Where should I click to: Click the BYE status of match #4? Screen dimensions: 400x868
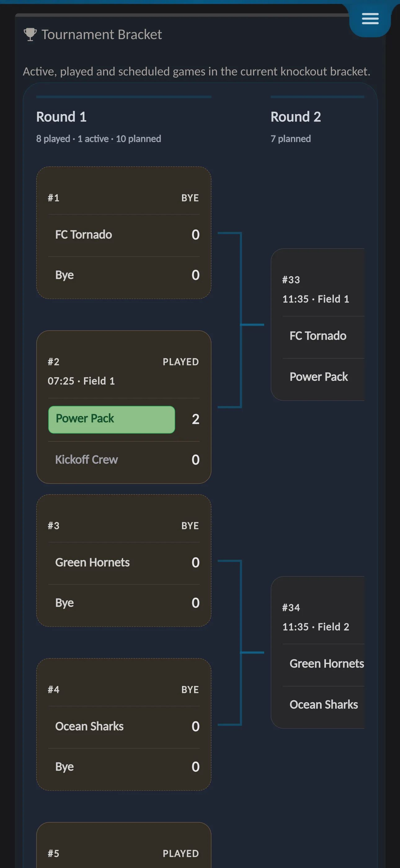[190, 689]
